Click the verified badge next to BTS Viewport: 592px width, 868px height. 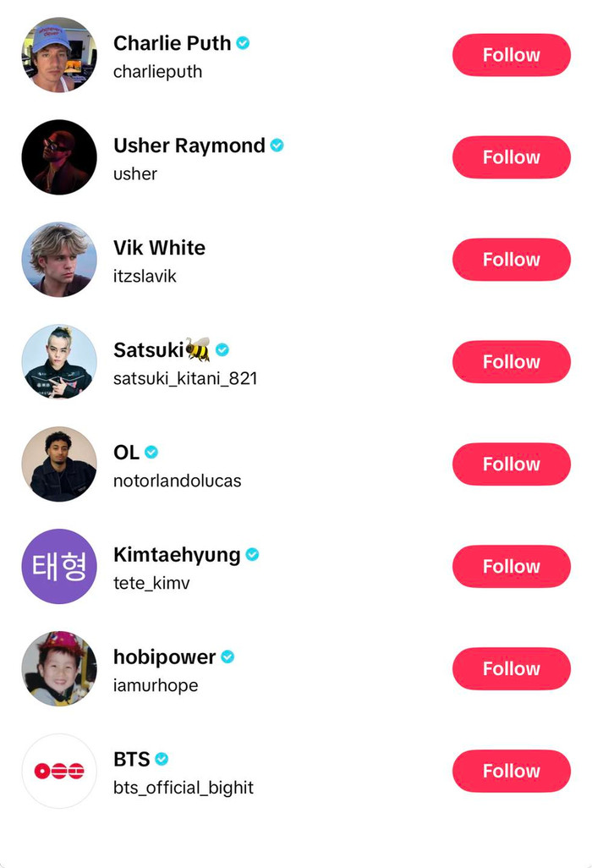(x=162, y=759)
